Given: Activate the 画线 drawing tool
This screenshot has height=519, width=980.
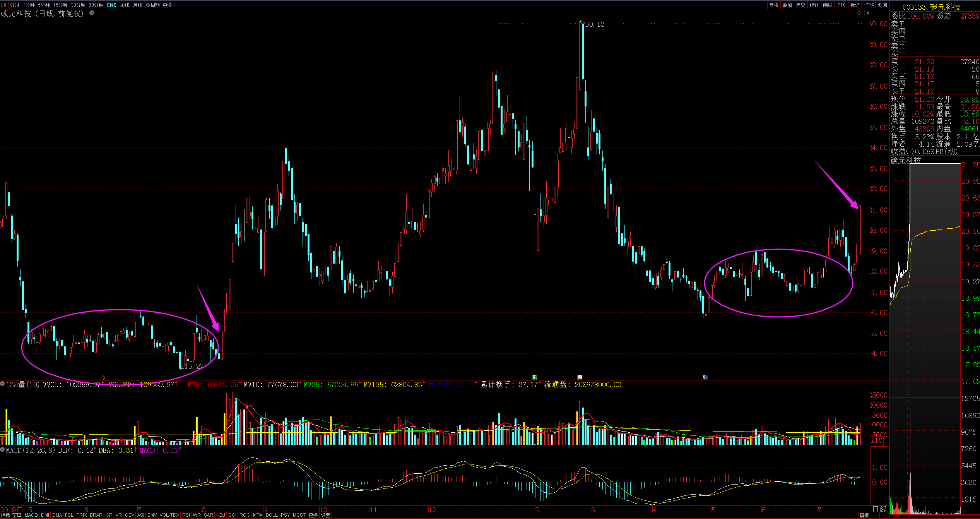Looking at the screenshot, I should click(828, 5).
